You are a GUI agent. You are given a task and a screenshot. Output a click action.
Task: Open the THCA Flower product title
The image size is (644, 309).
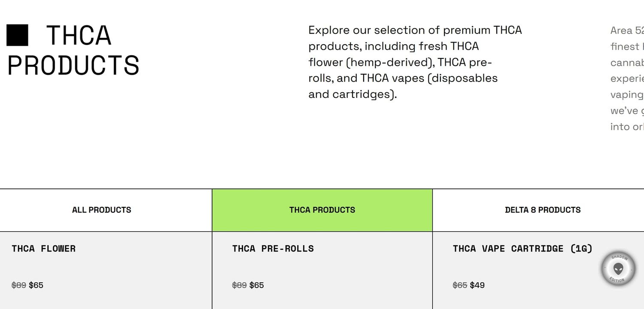[44, 248]
